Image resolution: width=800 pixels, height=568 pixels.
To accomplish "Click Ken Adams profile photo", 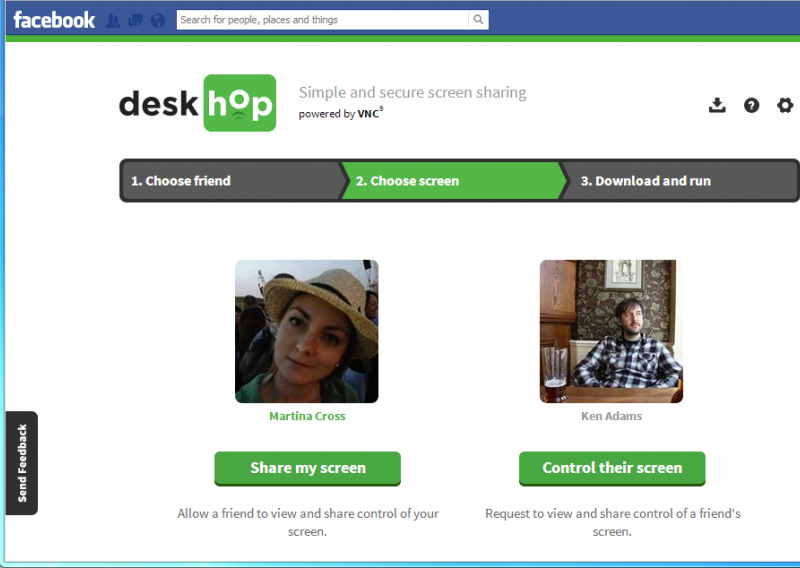I will tap(611, 331).
